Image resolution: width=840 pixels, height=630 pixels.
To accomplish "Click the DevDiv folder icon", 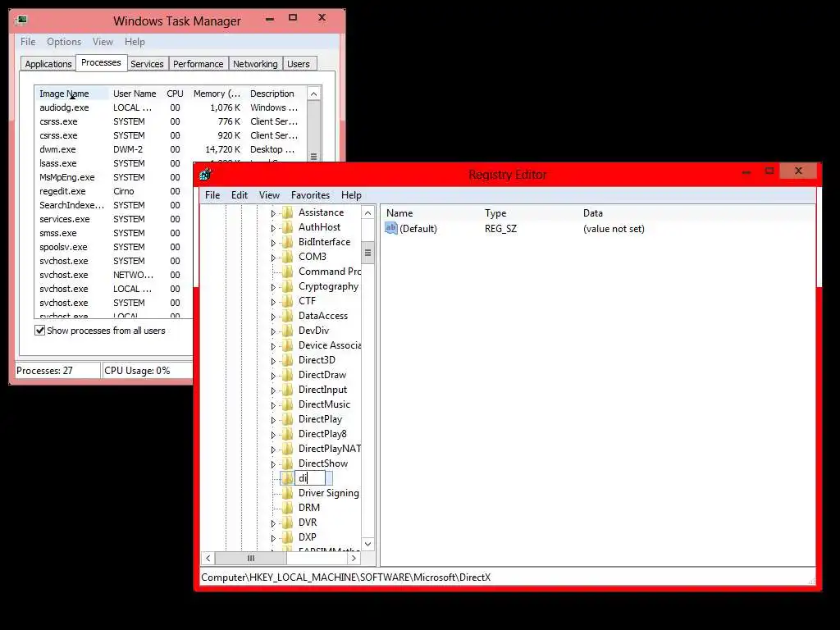I will point(288,331).
